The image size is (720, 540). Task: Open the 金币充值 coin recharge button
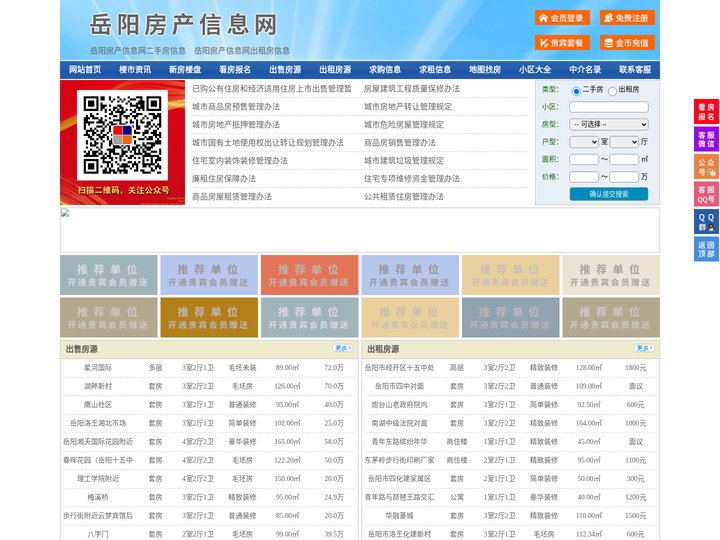(627, 43)
